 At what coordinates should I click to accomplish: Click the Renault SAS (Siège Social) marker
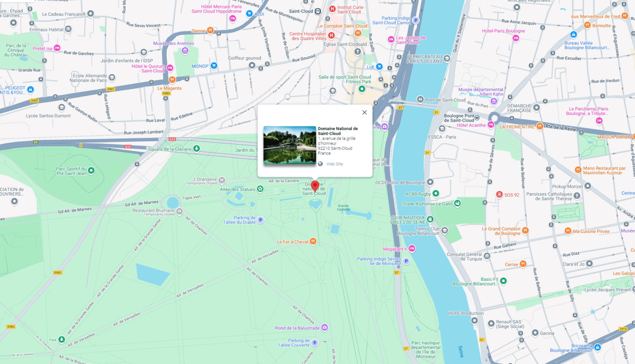coord(491,324)
